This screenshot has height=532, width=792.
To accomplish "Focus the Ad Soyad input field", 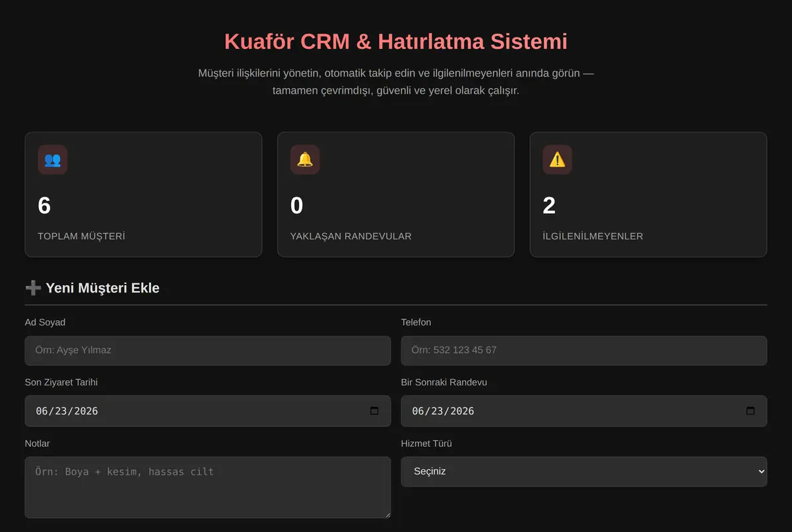I will tap(208, 350).
